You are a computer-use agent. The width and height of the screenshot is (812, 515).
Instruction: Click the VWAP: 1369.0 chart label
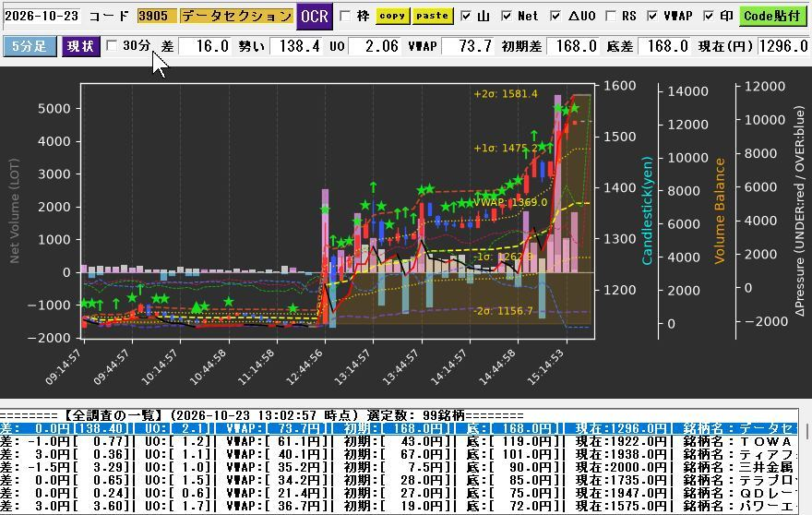click(510, 202)
